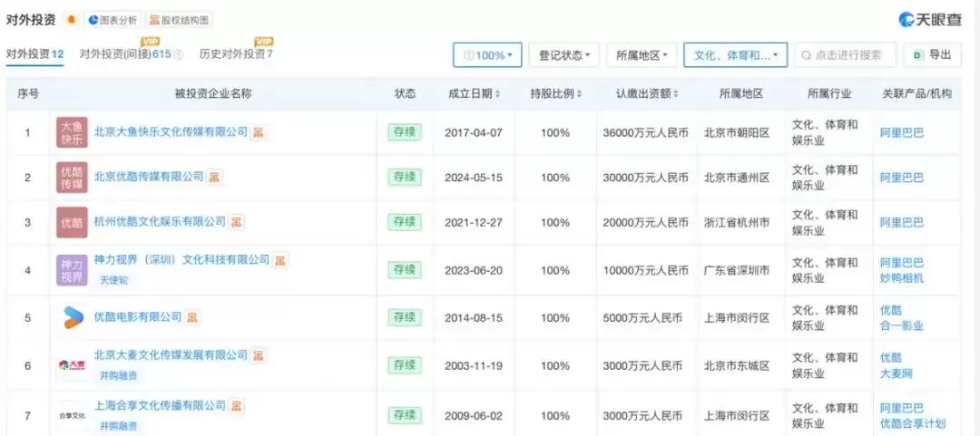Click the equity structure icon beside 优酷电影有限公司
980x436 pixels.
(193, 317)
